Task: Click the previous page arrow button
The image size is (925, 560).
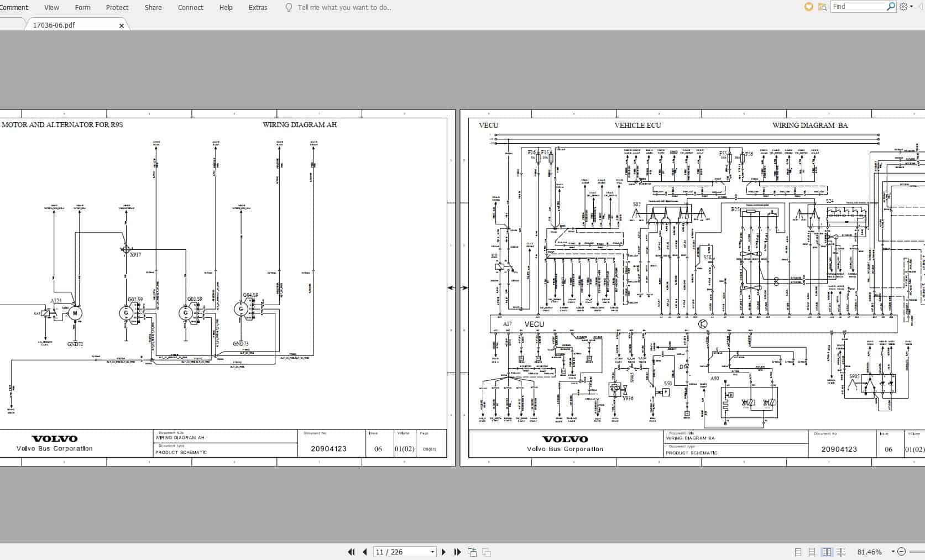Action: [x=364, y=552]
